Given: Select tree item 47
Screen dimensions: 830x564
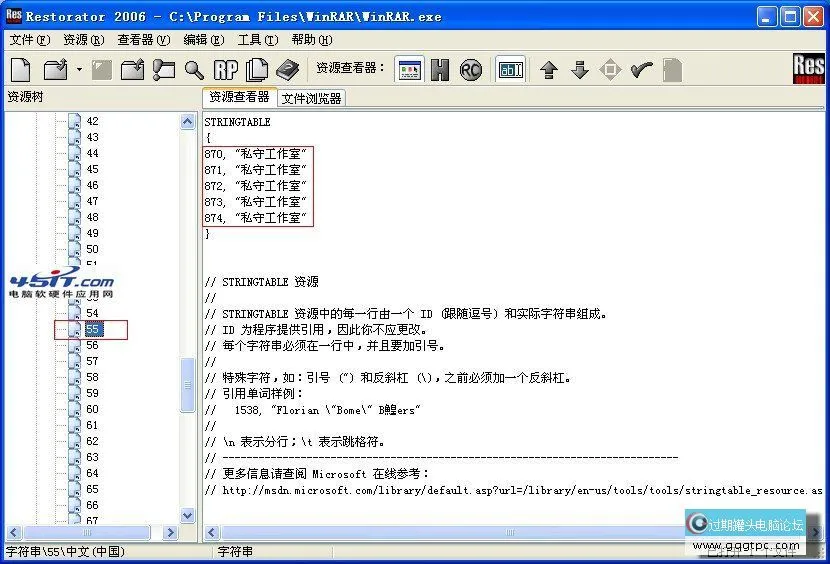Looking at the screenshot, I should [x=92, y=201].
